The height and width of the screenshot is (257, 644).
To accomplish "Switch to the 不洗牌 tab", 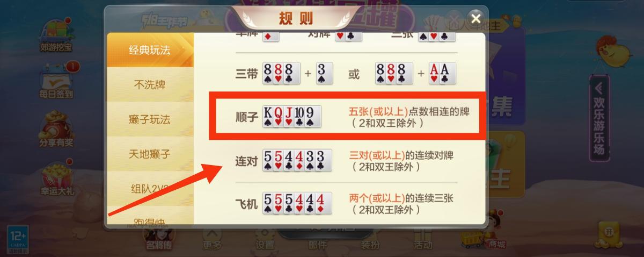I will (x=150, y=85).
